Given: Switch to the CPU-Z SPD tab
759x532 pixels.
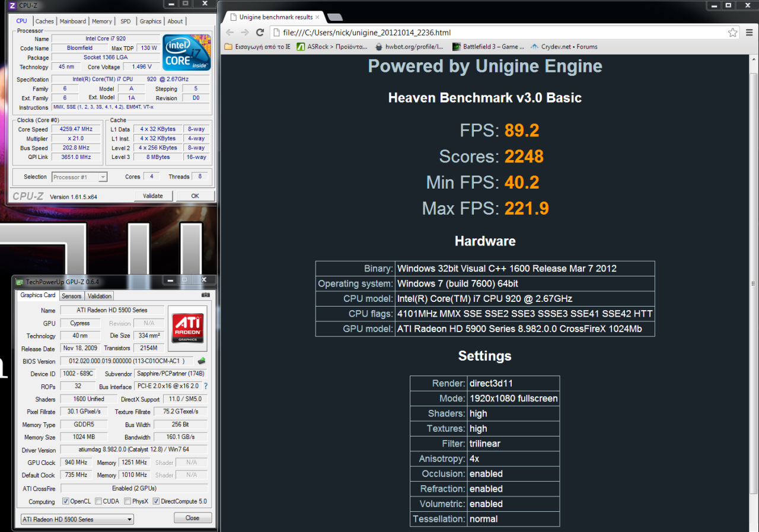Looking at the screenshot, I should pyautogui.click(x=126, y=21).
